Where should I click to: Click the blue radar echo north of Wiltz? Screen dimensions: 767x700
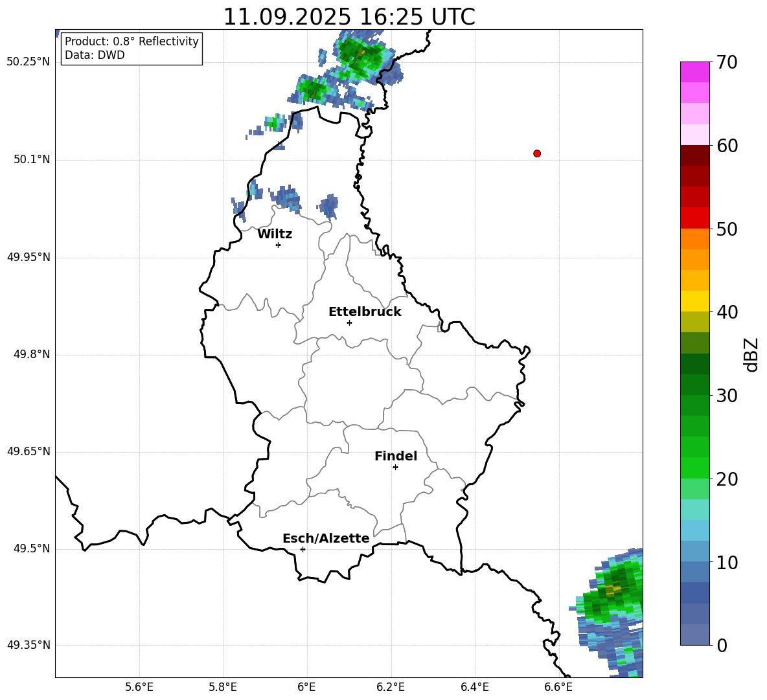pyautogui.click(x=286, y=198)
